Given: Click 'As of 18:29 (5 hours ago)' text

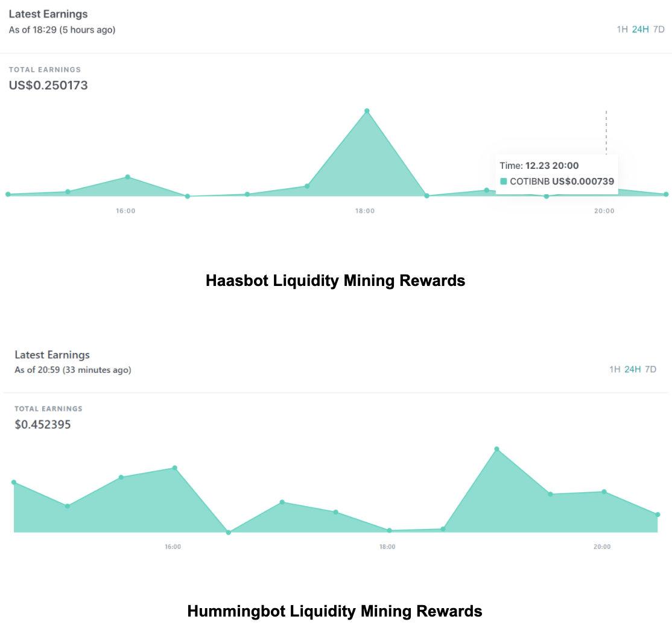Looking at the screenshot, I should [62, 30].
